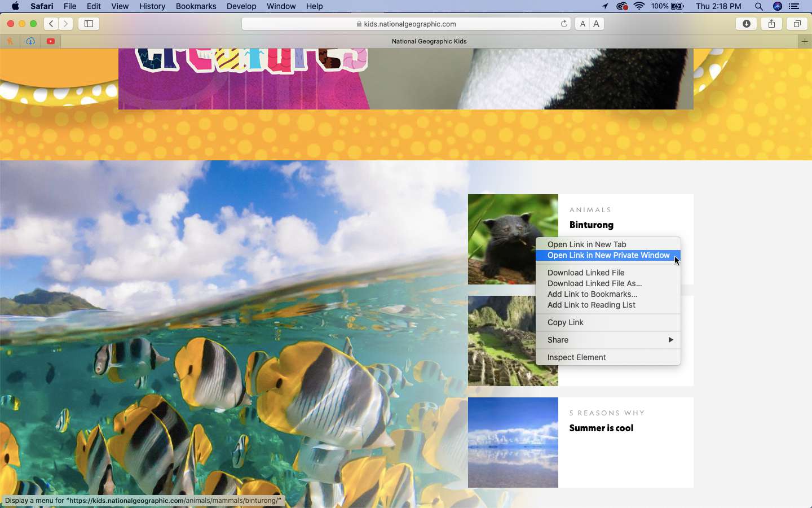Click the Summer sky reflection thumbnail
812x508 pixels.
[x=513, y=443]
